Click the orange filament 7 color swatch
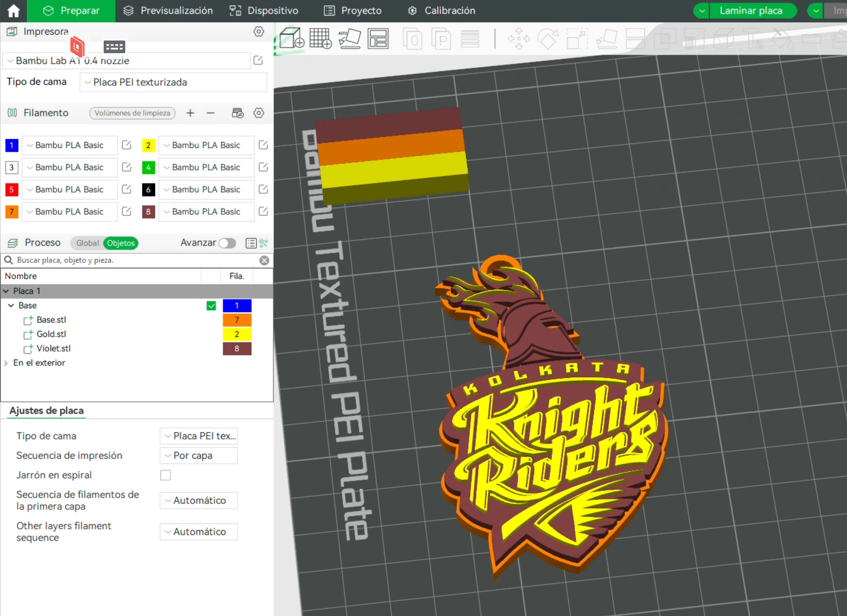 (12, 212)
